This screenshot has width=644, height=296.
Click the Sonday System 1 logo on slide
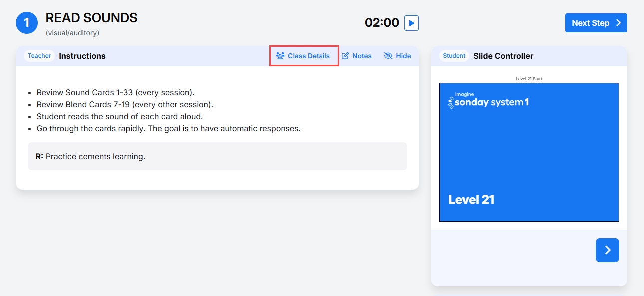coord(488,101)
